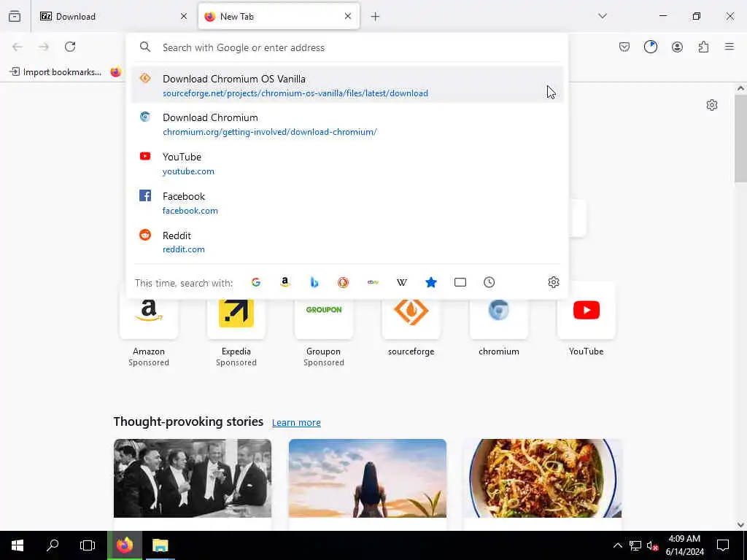Select the Facebook suggestion in dropdown

coord(347,203)
